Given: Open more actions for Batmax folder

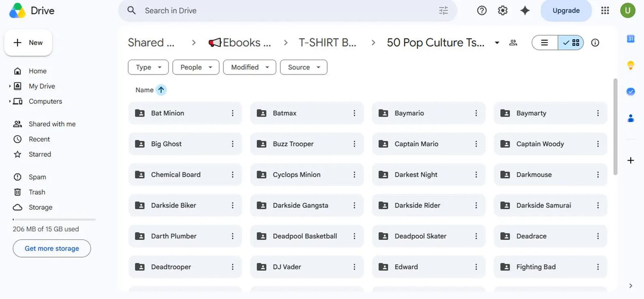Looking at the screenshot, I should point(354,113).
